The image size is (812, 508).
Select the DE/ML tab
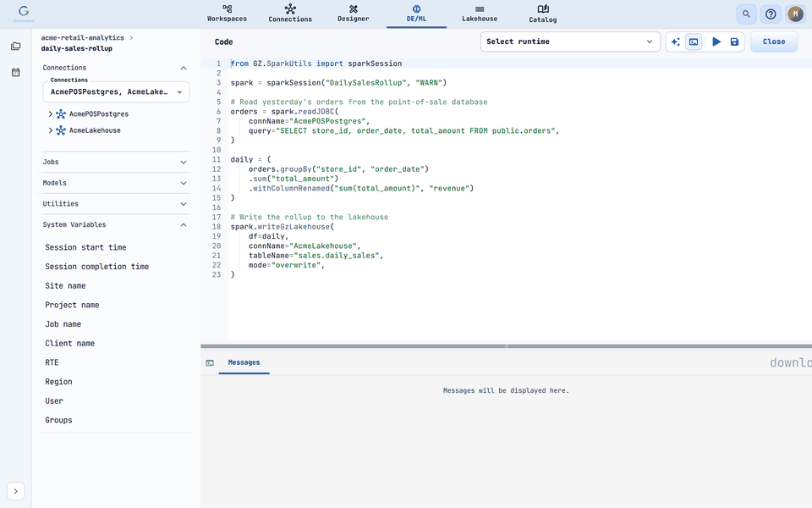tap(416, 14)
